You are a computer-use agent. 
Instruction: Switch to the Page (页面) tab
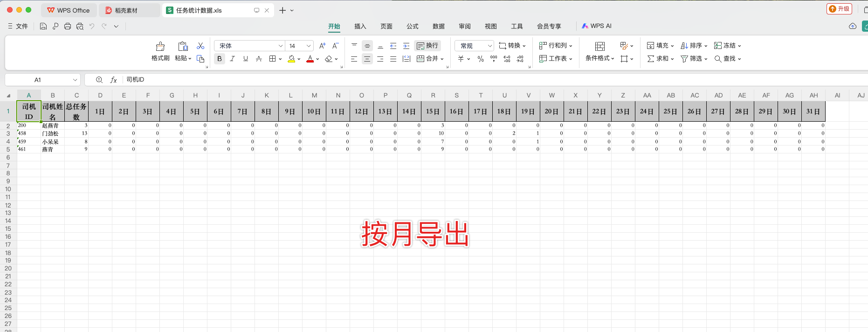(x=386, y=26)
